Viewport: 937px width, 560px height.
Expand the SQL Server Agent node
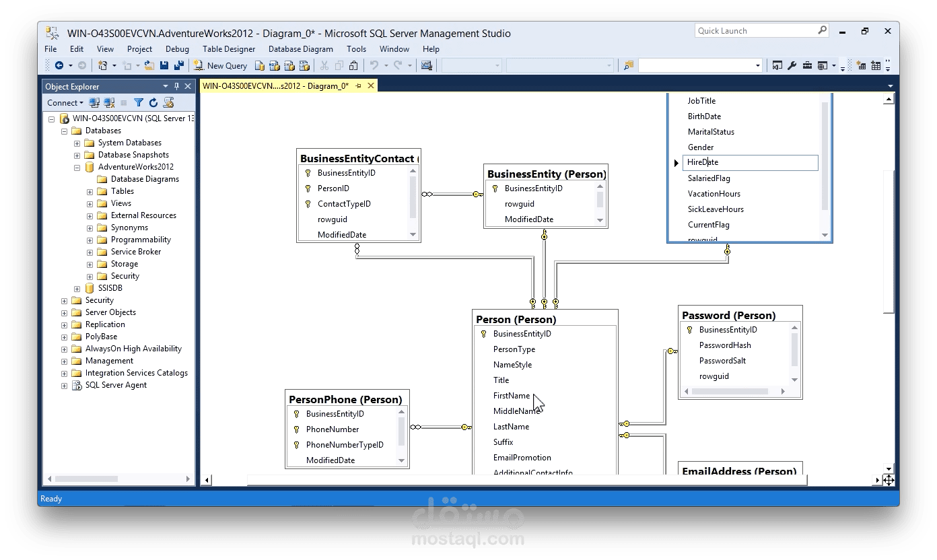[64, 385]
